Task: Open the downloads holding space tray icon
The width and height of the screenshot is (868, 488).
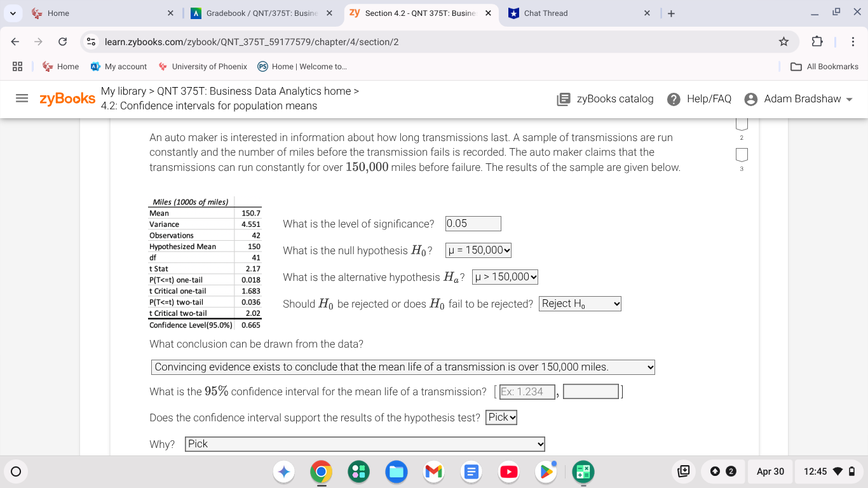Action: point(684,471)
